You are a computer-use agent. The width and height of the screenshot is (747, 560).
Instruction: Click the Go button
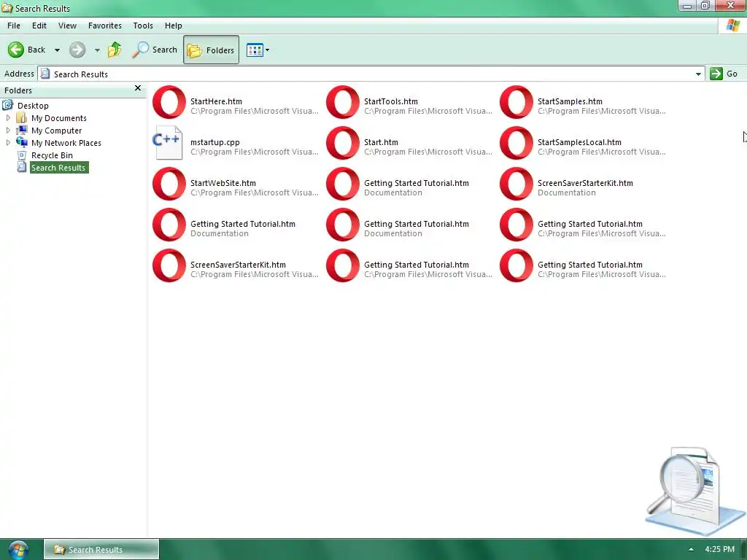724,74
